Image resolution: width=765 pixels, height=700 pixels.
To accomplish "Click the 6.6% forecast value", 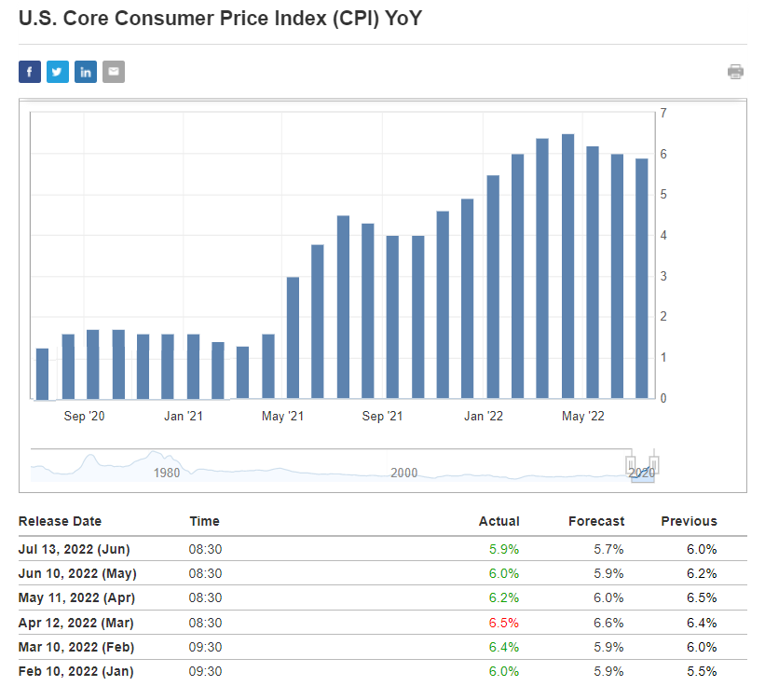I will pyautogui.click(x=608, y=623).
